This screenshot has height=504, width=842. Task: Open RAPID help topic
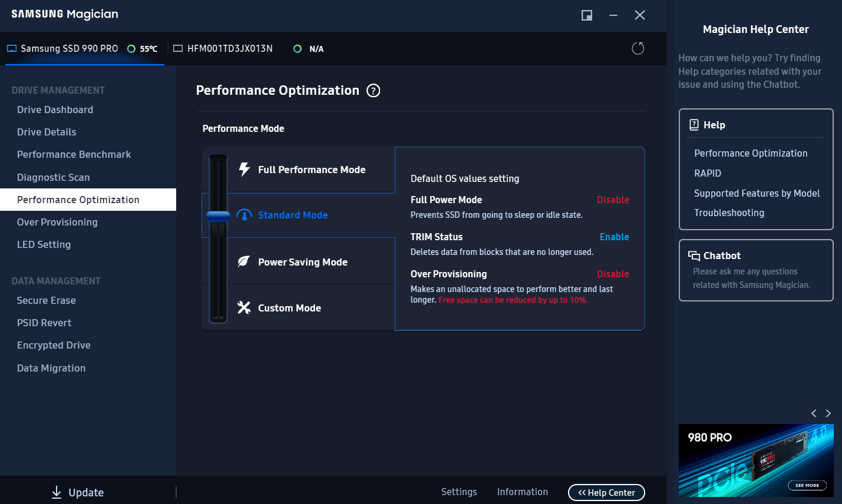pyautogui.click(x=708, y=173)
